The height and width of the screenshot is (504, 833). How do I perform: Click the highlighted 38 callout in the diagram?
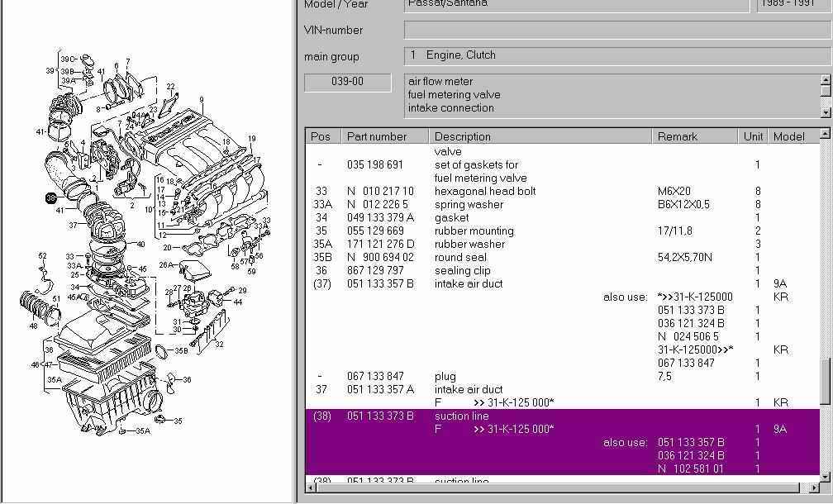51,198
